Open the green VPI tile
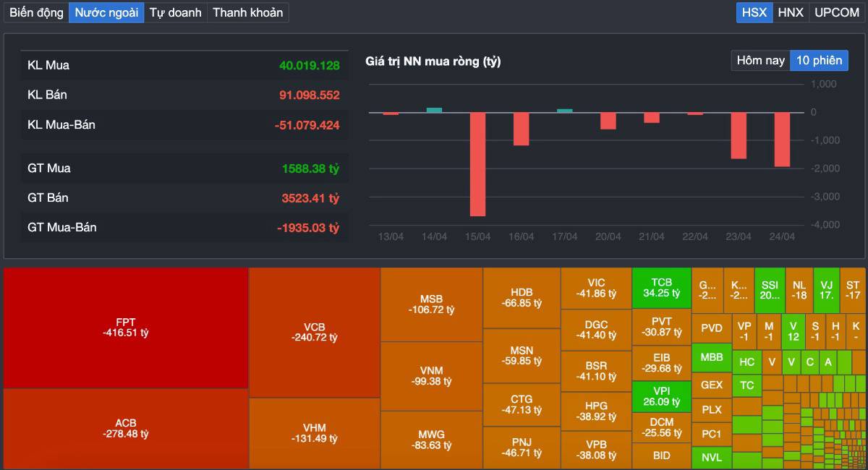This screenshot has height=470, width=868. pos(661,396)
